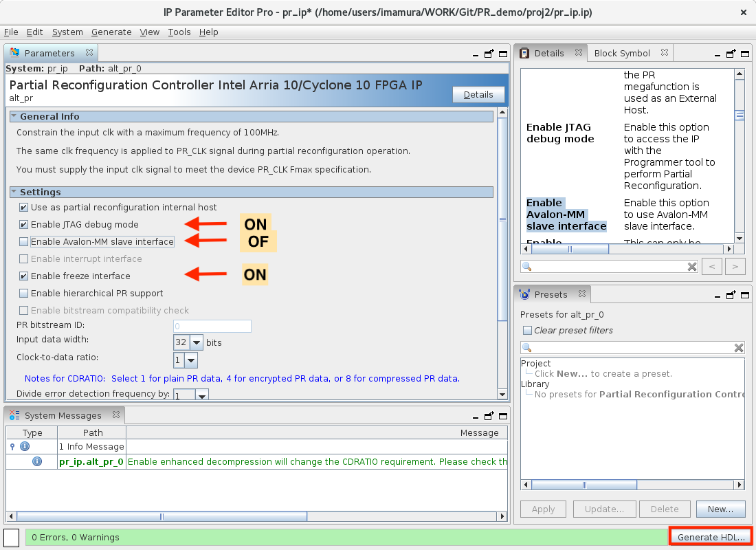
Task: Minimize the Details panel
Action: (718, 54)
